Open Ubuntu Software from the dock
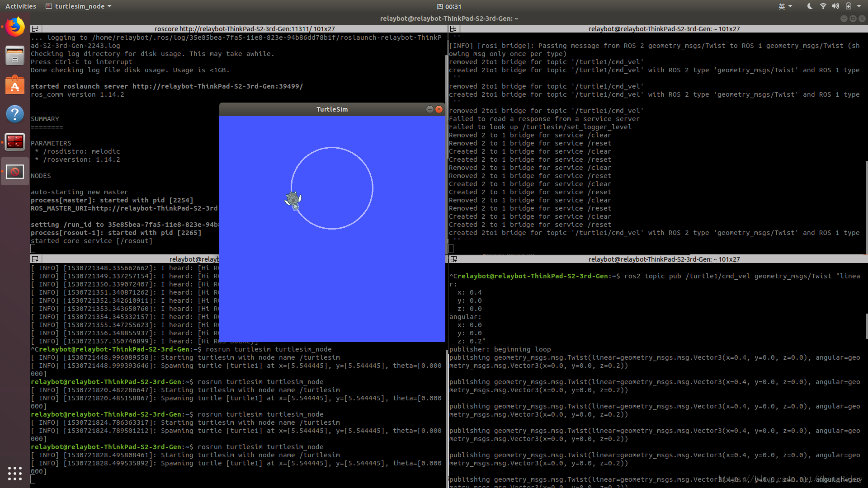The height and width of the screenshot is (488, 868). pos(15,85)
